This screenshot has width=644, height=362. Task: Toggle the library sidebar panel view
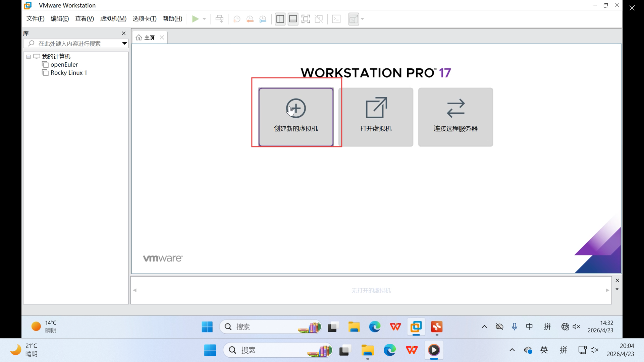point(280,19)
